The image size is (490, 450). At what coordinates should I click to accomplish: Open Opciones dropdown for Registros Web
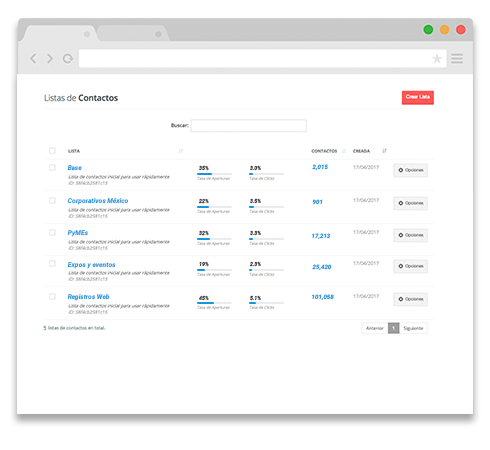point(410,299)
